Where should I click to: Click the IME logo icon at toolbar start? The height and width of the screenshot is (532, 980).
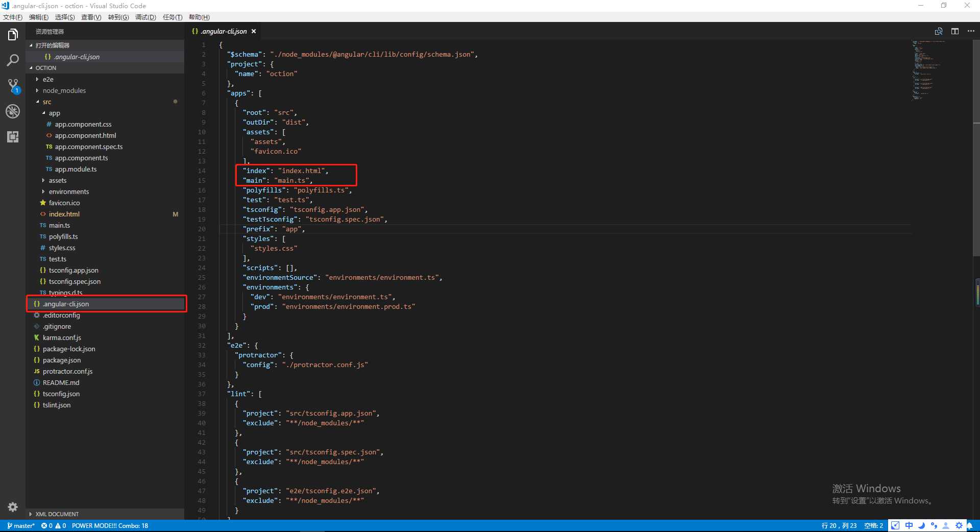click(896, 525)
